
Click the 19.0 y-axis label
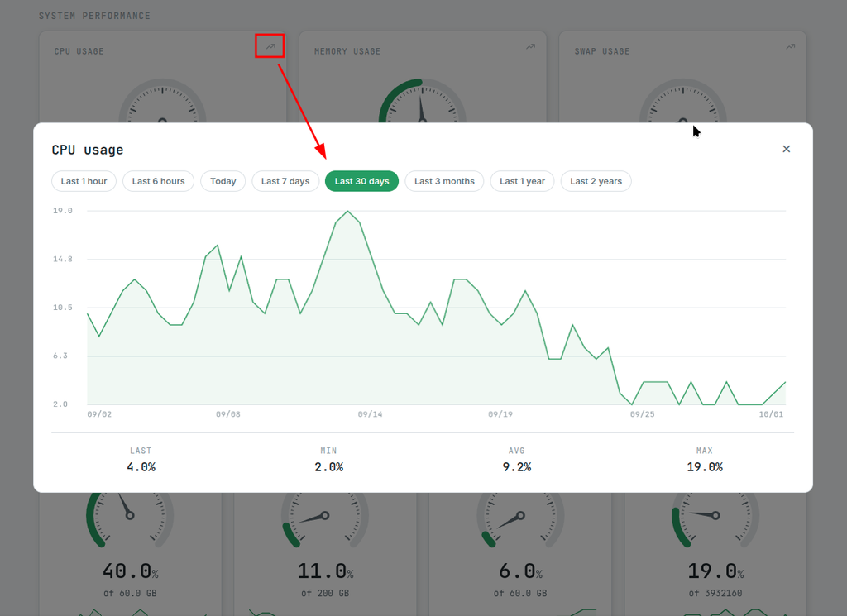(63, 211)
